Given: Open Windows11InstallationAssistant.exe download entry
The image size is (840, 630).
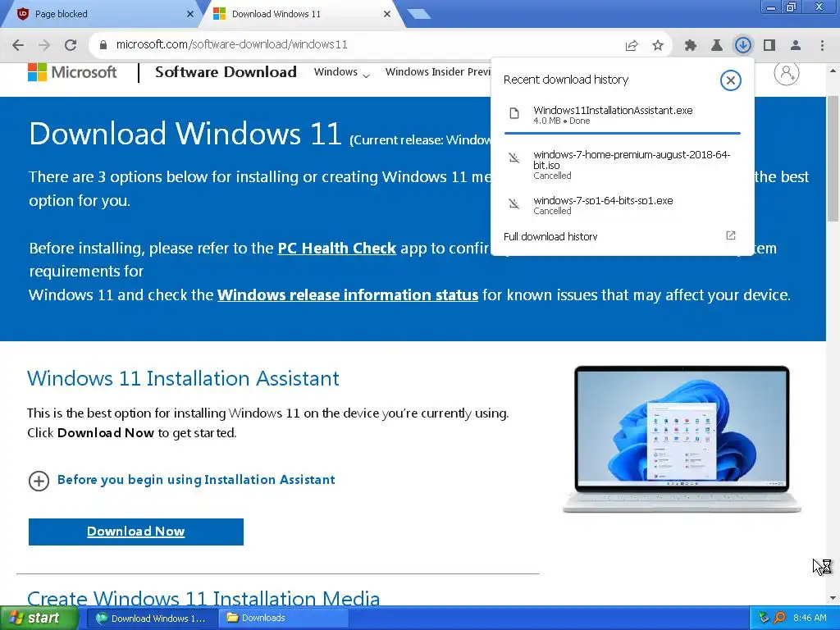Looking at the screenshot, I should pyautogui.click(x=623, y=115).
